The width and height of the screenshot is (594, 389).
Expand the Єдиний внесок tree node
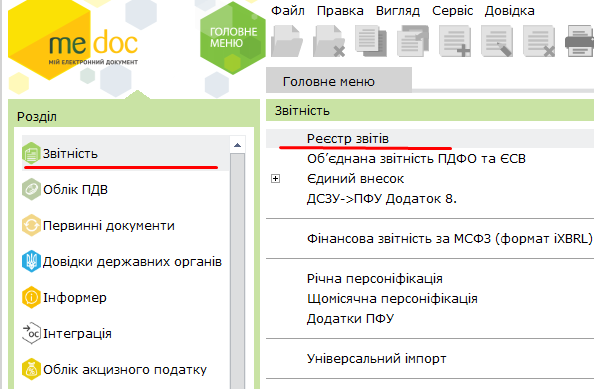[x=275, y=178]
